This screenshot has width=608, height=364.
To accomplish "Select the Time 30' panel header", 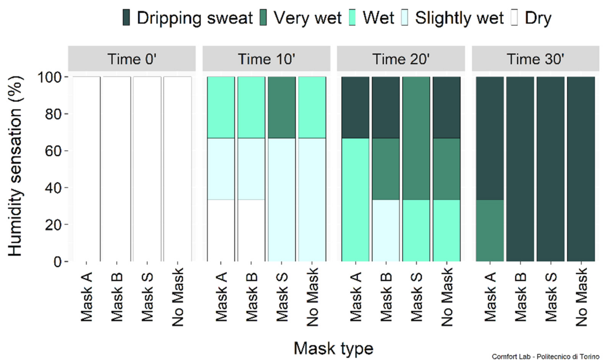I will [x=536, y=59].
